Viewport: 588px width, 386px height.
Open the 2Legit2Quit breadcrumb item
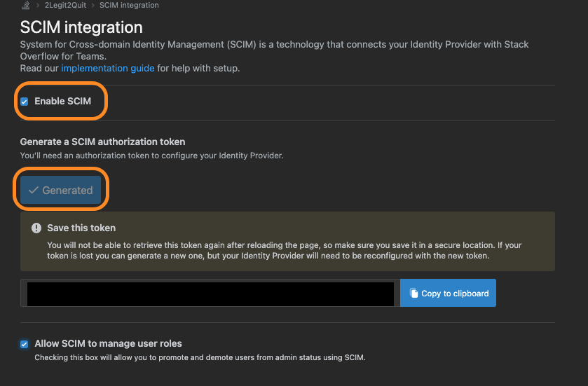(x=65, y=6)
